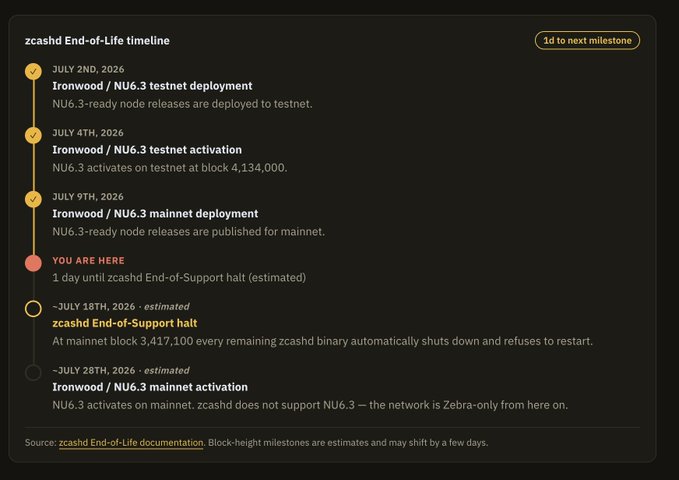This screenshot has width=679, height=480.
Task: Click 'Block-height milestones are estimates' footer note
Action: tap(348, 443)
